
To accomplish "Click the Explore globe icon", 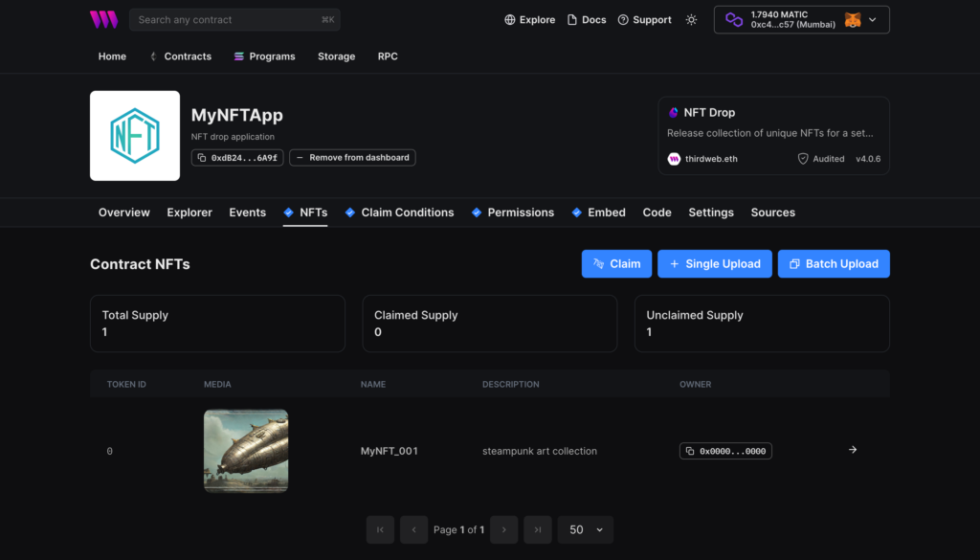I will pos(510,20).
